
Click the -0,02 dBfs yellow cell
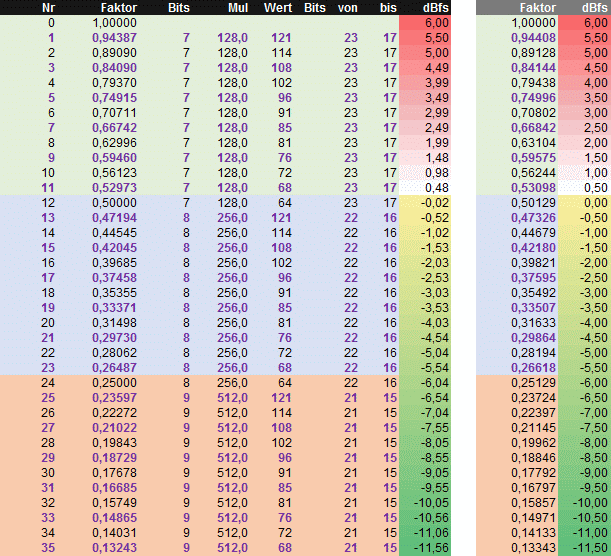(425, 203)
